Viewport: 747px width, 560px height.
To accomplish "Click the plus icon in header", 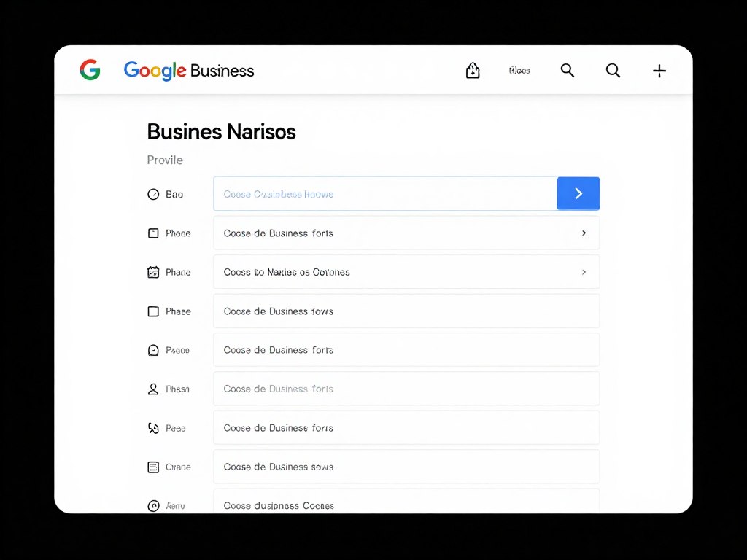I will 659,71.
